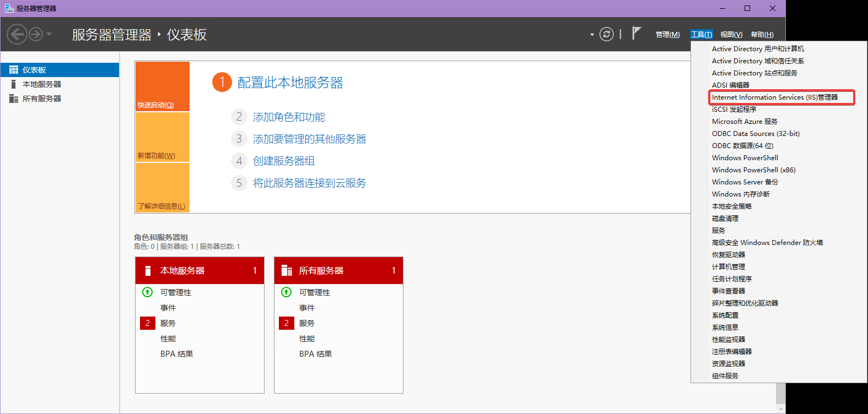Click the green manageability icon under 本地服务器

click(x=147, y=292)
